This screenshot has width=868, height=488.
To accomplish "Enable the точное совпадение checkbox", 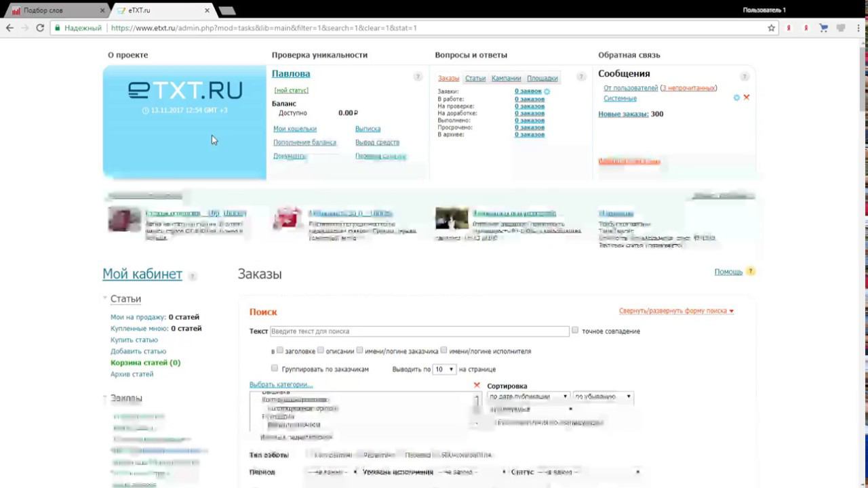I will (575, 330).
